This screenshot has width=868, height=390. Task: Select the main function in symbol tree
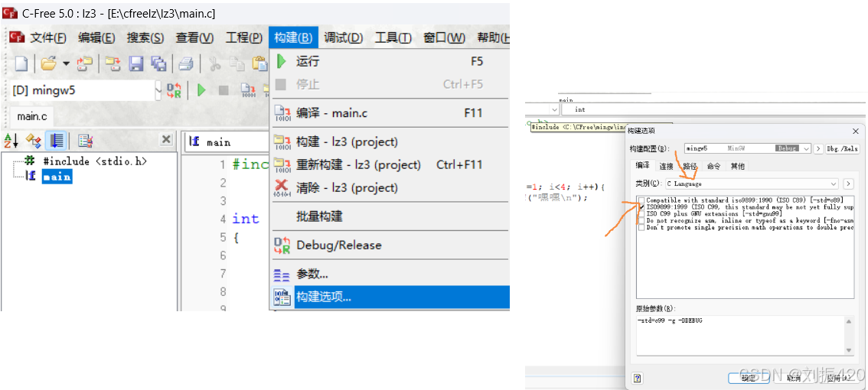[57, 177]
